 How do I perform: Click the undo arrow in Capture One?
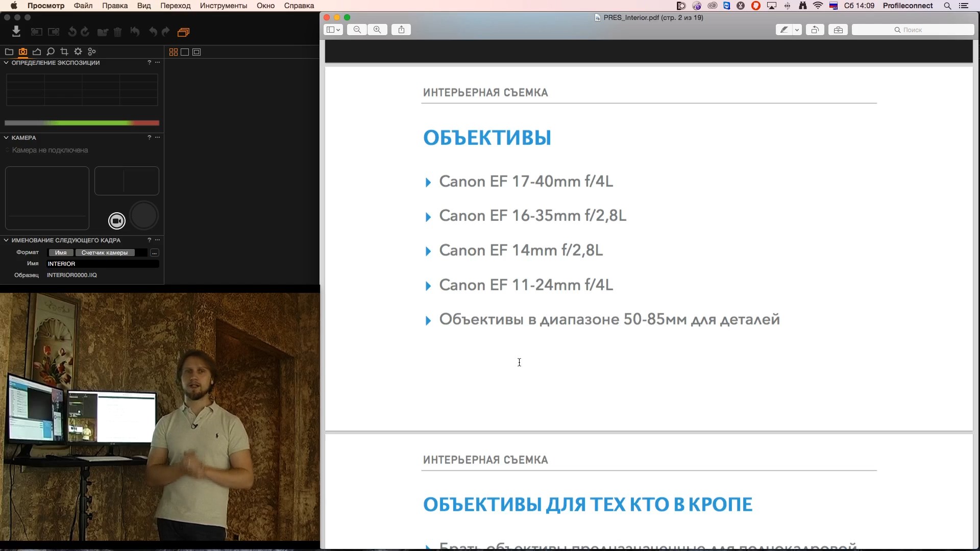point(153,32)
